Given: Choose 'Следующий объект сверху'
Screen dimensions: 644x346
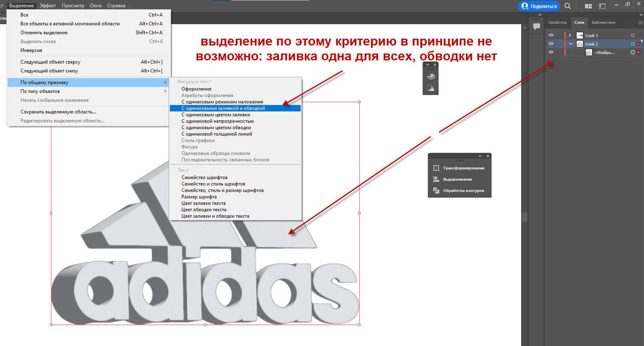Looking at the screenshot, I should point(89,62).
